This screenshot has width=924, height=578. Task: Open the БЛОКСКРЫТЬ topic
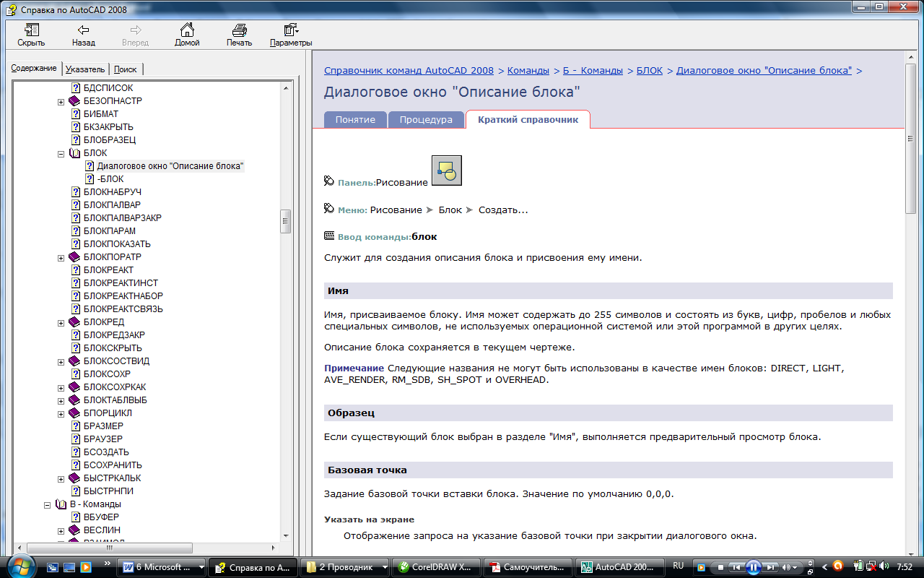(113, 348)
